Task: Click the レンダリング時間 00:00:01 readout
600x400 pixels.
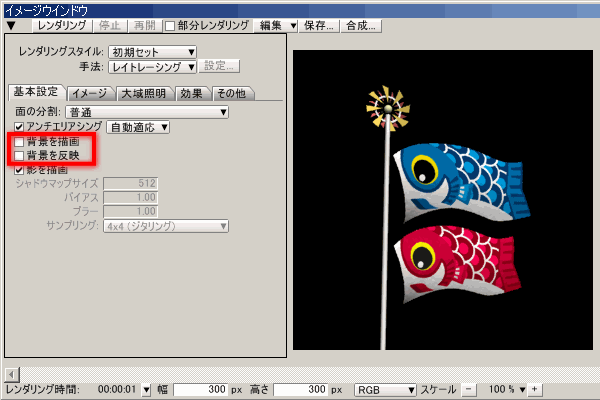Action: 117,390
